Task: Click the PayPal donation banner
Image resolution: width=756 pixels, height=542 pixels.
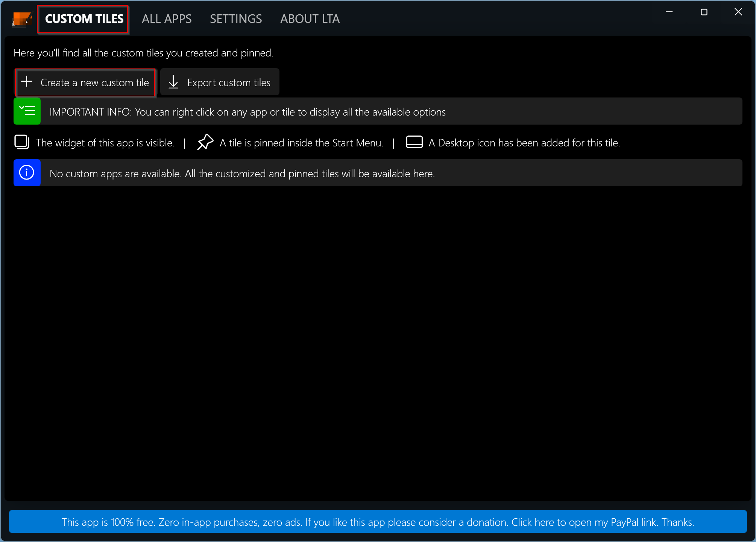Action: pyautogui.click(x=378, y=522)
